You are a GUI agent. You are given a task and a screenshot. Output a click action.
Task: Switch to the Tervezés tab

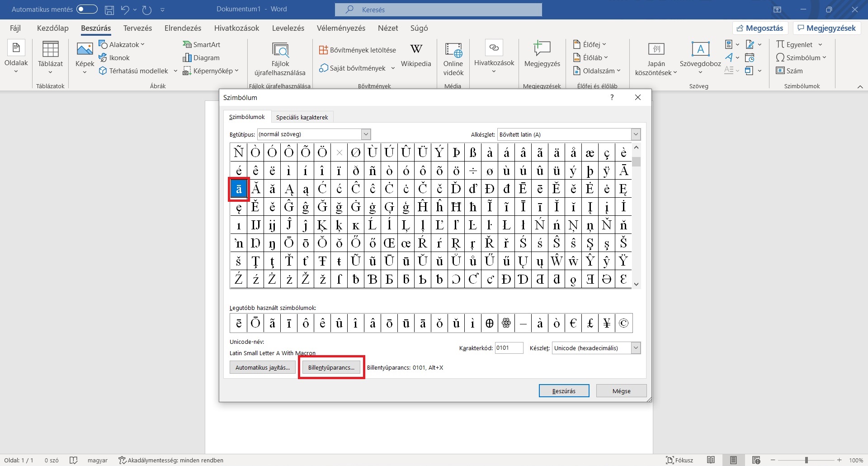(137, 28)
